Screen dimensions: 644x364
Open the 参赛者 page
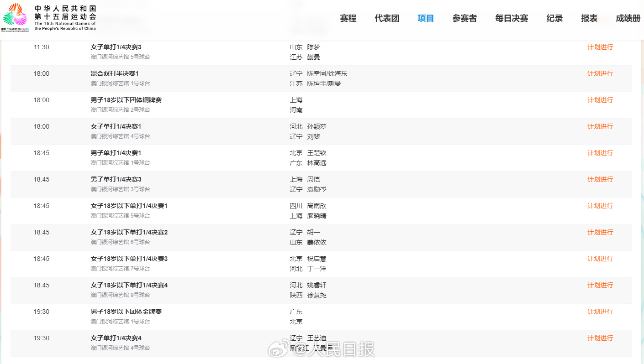click(x=465, y=18)
